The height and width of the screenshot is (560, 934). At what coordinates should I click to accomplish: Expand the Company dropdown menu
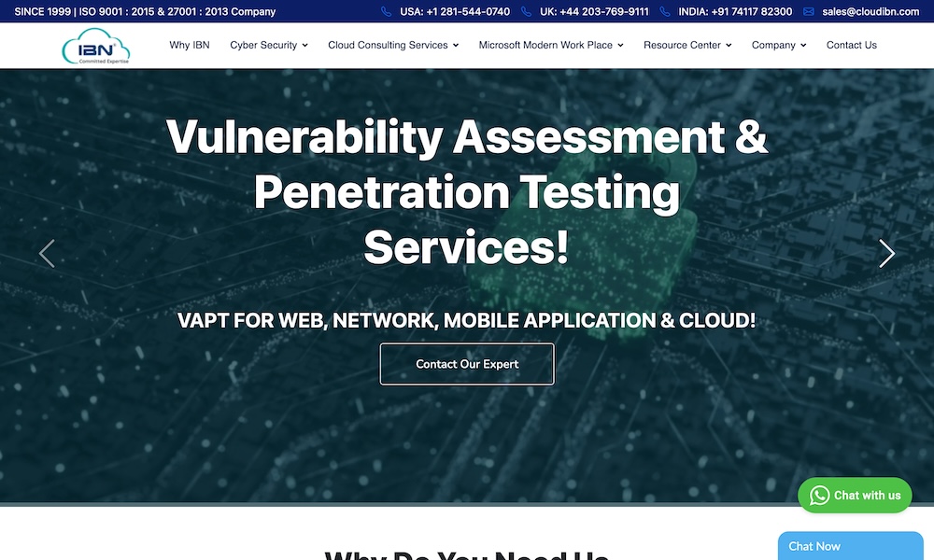tap(778, 45)
